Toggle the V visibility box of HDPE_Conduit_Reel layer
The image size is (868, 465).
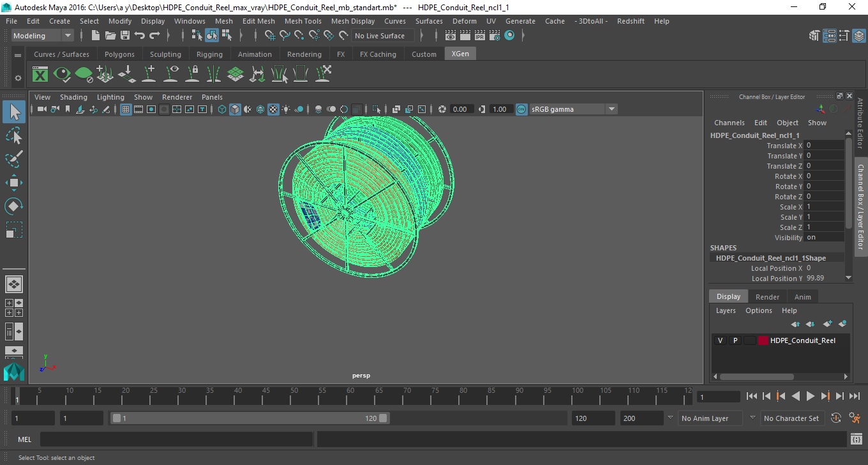coord(720,340)
